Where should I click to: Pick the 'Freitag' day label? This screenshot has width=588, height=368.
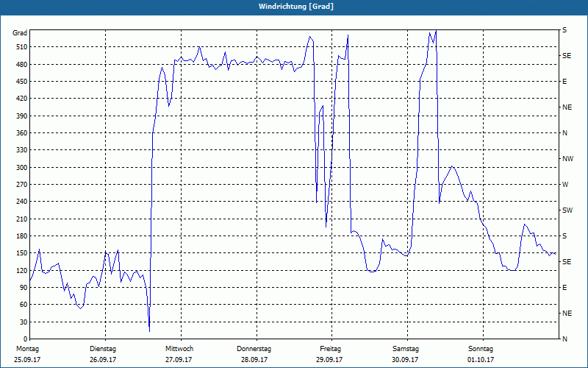tap(330, 349)
